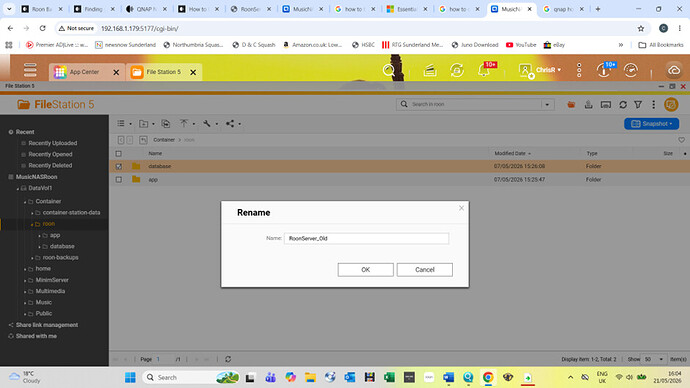Image resolution: width=690 pixels, height=388 pixels.
Task: Open the QTS main menu hamburger icon
Action: pyautogui.click(x=30, y=70)
